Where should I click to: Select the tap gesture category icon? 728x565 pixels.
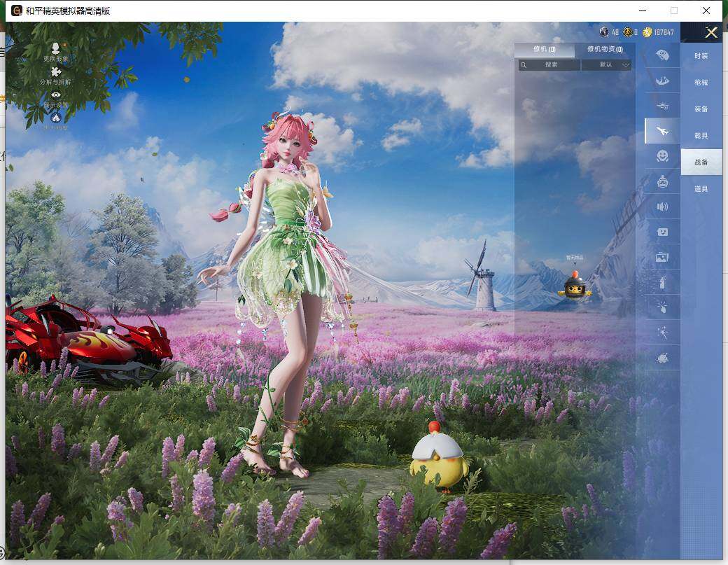(662, 307)
